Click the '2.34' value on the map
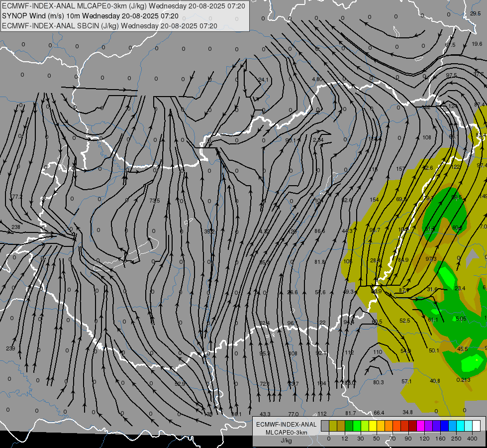The image size is (487, 448). (x=318, y=140)
